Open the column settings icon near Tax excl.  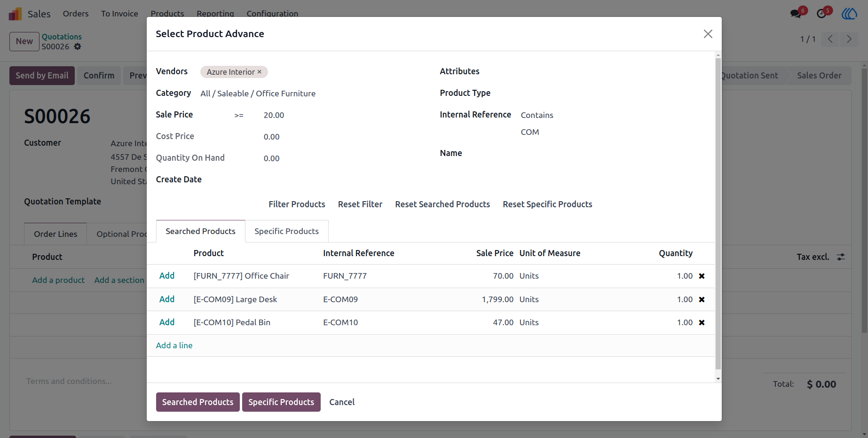(x=841, y=257)
